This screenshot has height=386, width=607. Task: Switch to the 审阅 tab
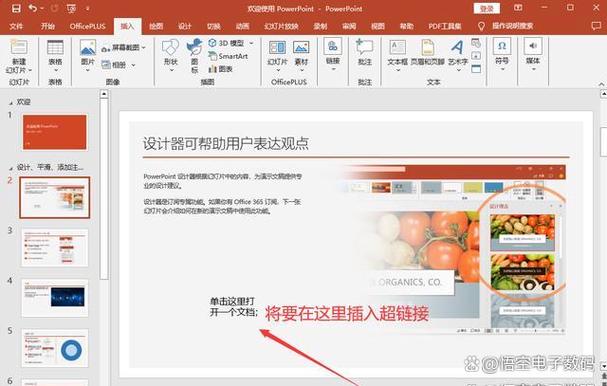349,26
